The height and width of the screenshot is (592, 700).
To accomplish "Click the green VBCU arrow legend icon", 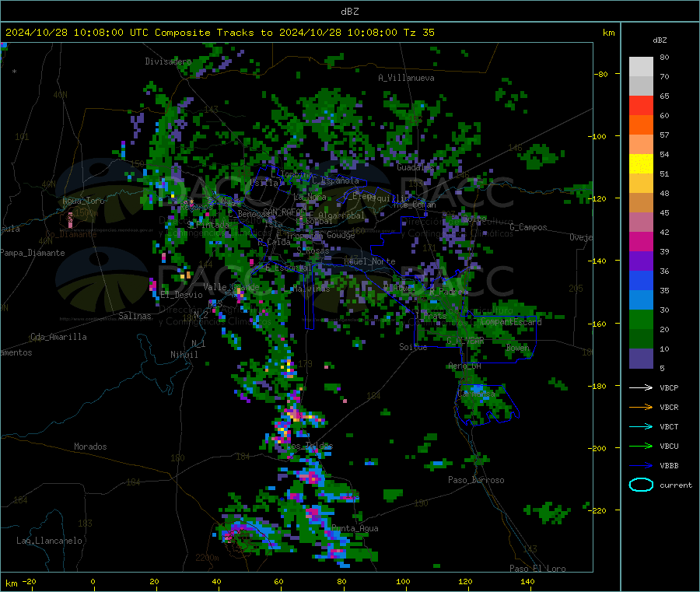I will tap(641, 446).
